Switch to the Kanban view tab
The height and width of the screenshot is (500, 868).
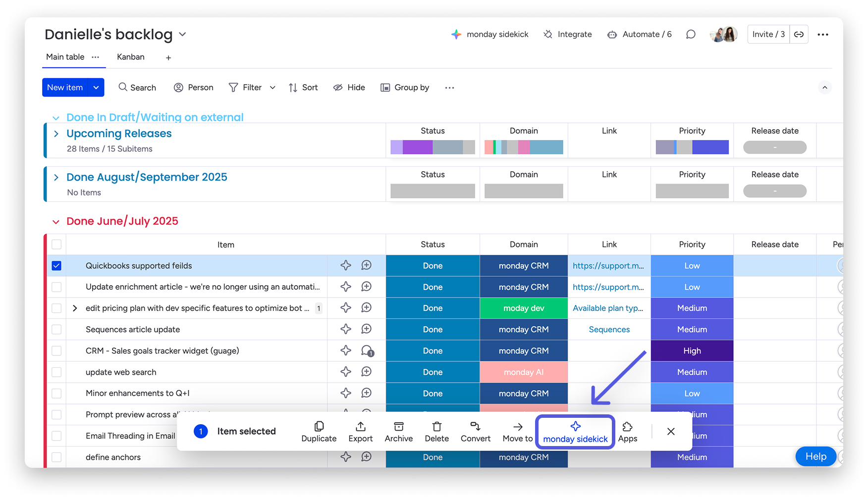[131, 57]
